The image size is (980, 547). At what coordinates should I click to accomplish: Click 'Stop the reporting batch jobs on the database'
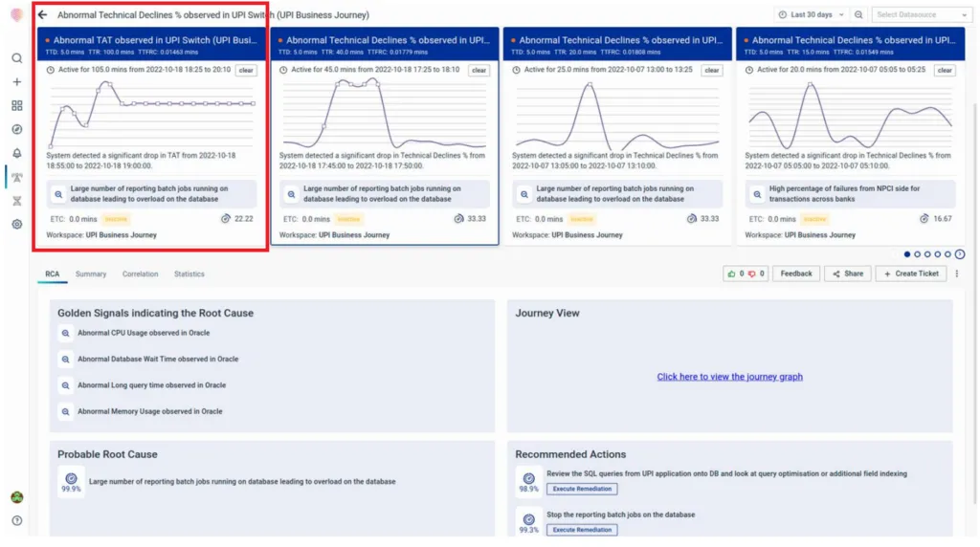tap(620, 515)
